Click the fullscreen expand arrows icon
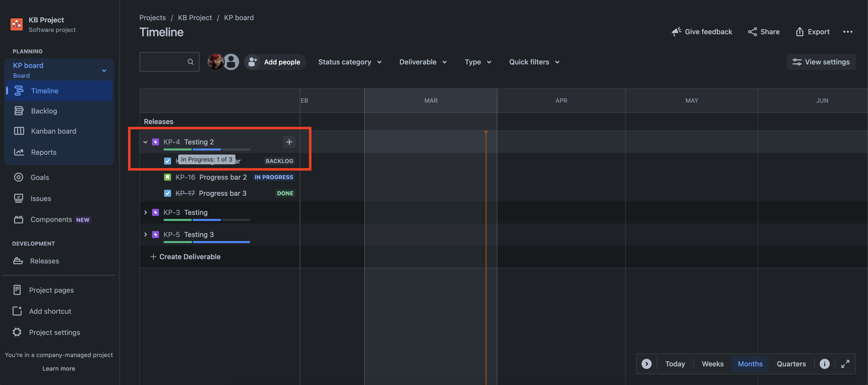 tap(845, 364)
